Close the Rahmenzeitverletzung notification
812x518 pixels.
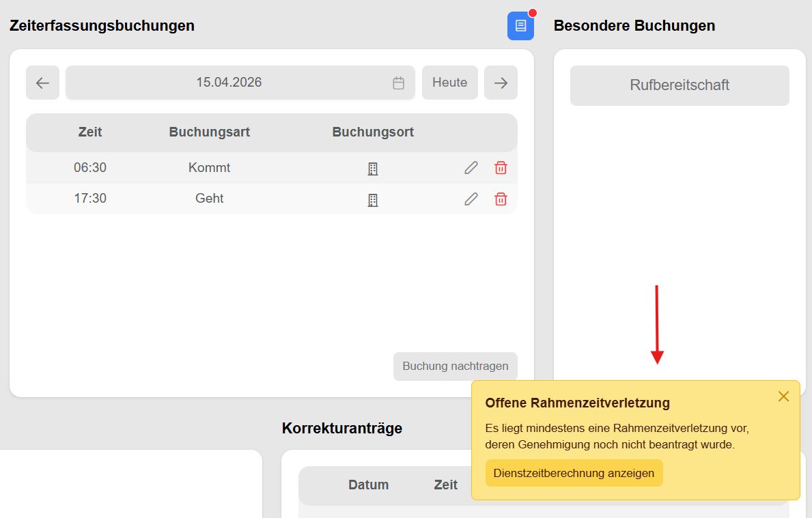(x=783, y=397)
